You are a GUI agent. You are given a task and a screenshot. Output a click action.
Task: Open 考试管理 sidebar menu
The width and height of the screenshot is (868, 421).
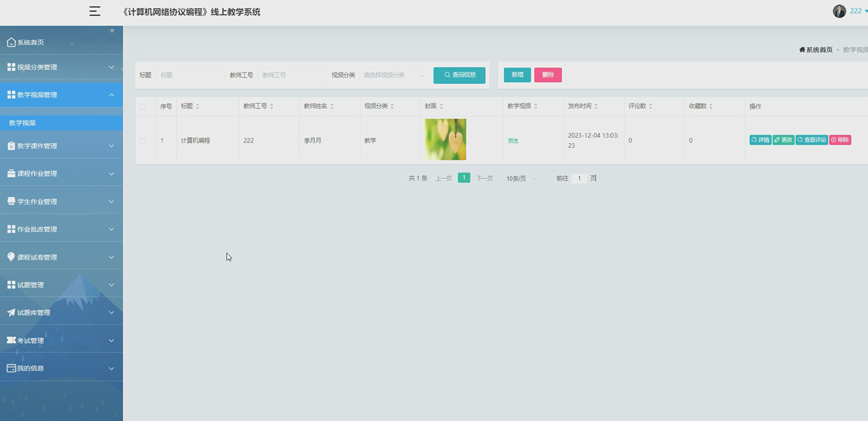[x=61, y=340]
